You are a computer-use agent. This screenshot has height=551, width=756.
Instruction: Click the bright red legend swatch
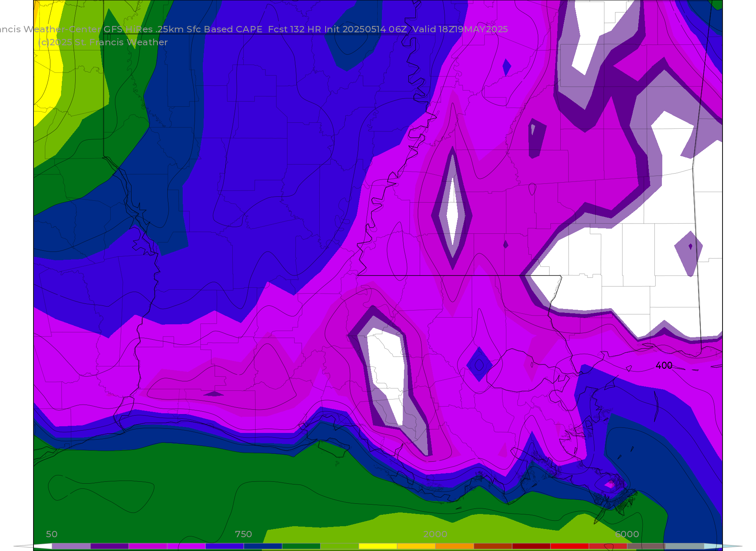(569, 546)
